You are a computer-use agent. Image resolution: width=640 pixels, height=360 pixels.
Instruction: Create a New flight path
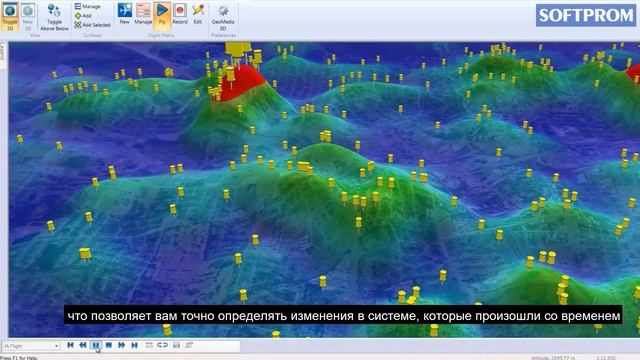(125, 14)
